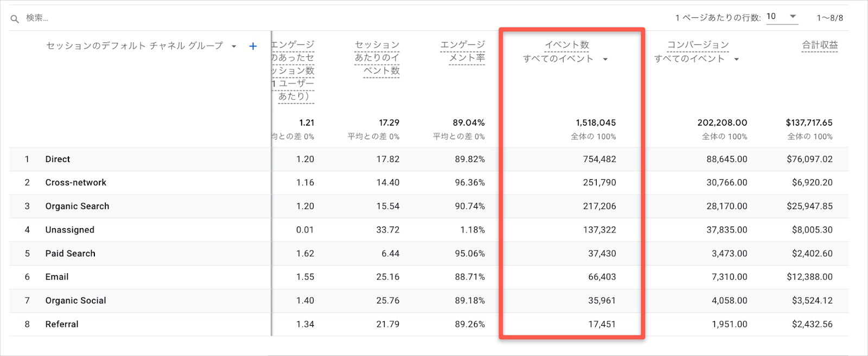
Task: Click the plus icon to add dimension
Action: tap(253, 47)
